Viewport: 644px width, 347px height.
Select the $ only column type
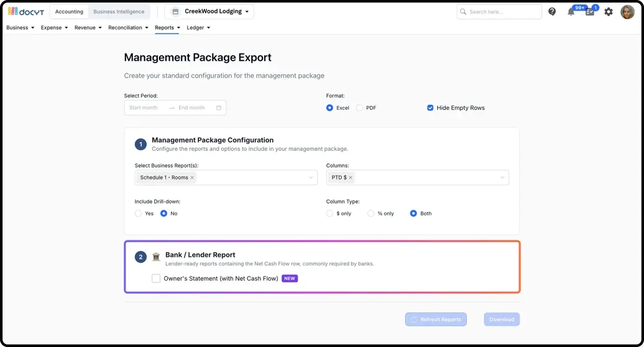coord(329,214)
